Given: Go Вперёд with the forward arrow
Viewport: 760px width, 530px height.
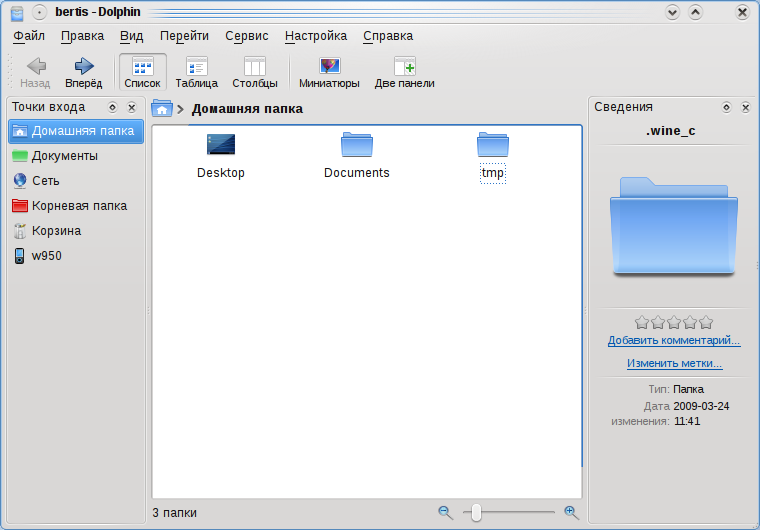Looking at the screenshot, I should pyautogui.click(x=83, y=72).
